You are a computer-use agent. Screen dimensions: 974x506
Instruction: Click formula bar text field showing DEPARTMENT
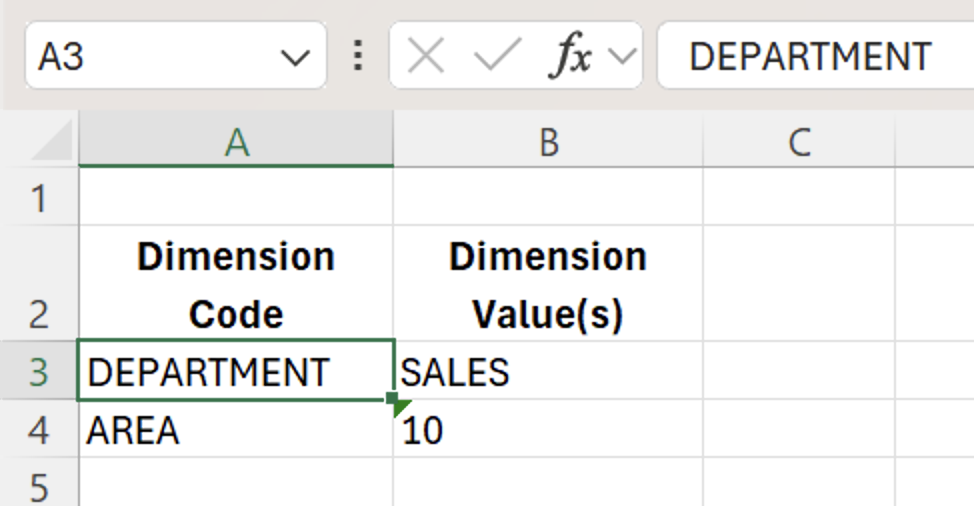pyautogui.click(x=810, y=57)
